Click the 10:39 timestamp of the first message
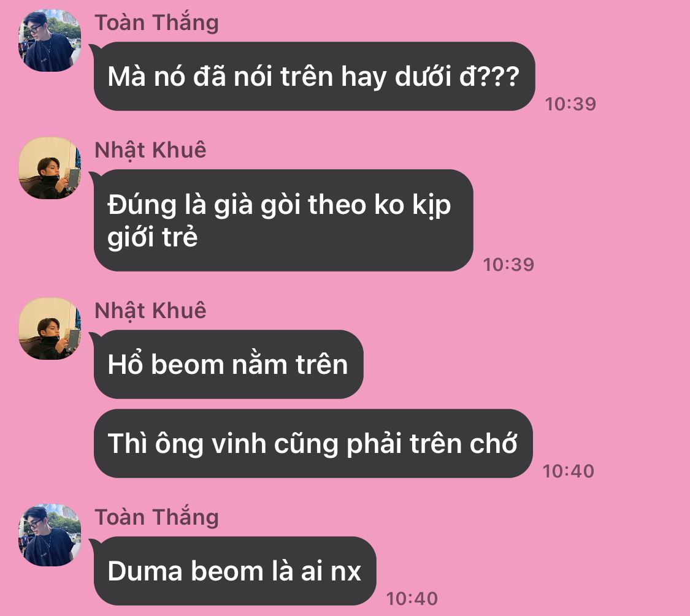Screen dimensions: 690x616 (x=570, y=104)
